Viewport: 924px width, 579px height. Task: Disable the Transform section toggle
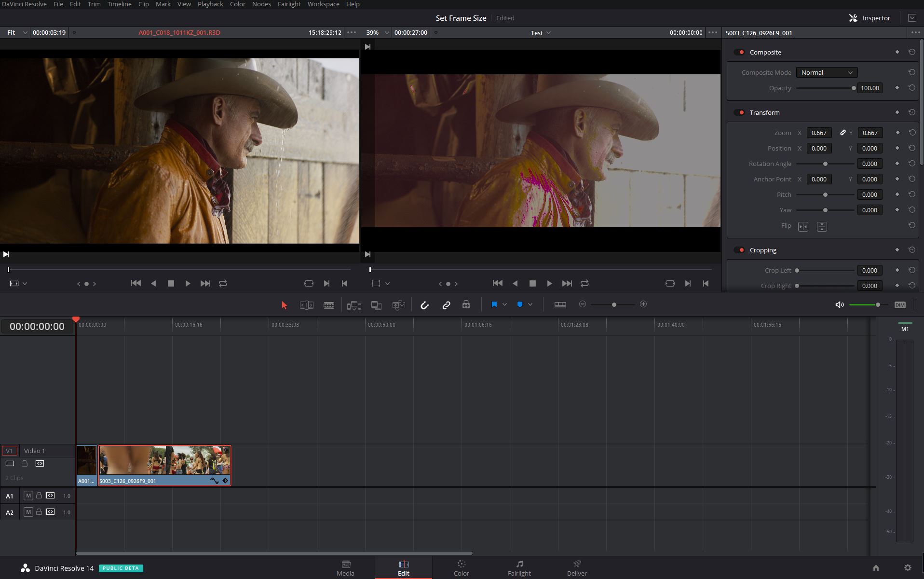pos(739,112)
